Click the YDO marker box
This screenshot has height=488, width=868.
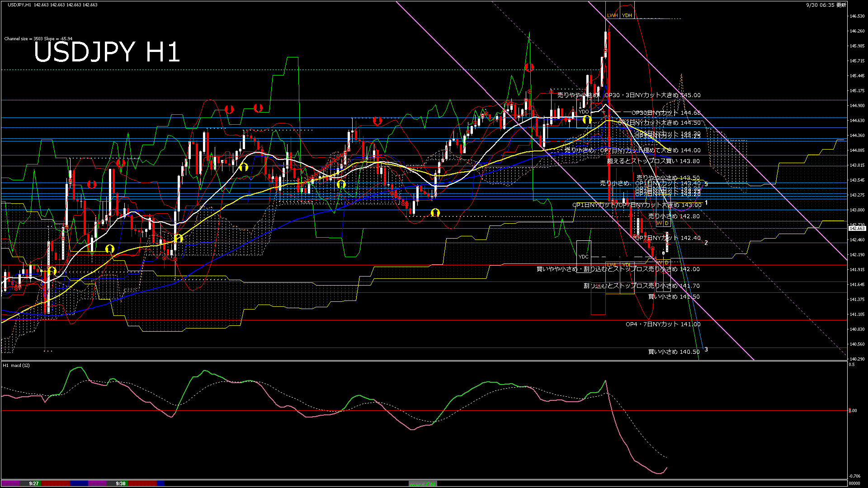click(x=584, y=112)
